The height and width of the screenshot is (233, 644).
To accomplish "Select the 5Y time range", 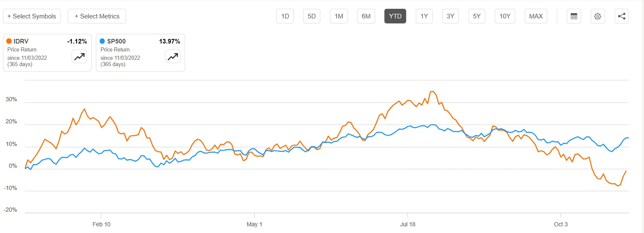I will pyautogui.click(x=477, y=16).
